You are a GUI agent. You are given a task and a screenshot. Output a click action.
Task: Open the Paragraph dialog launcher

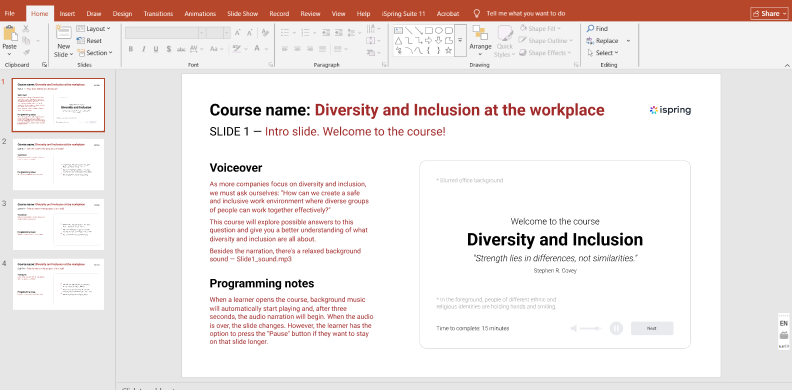coord(384,65)
